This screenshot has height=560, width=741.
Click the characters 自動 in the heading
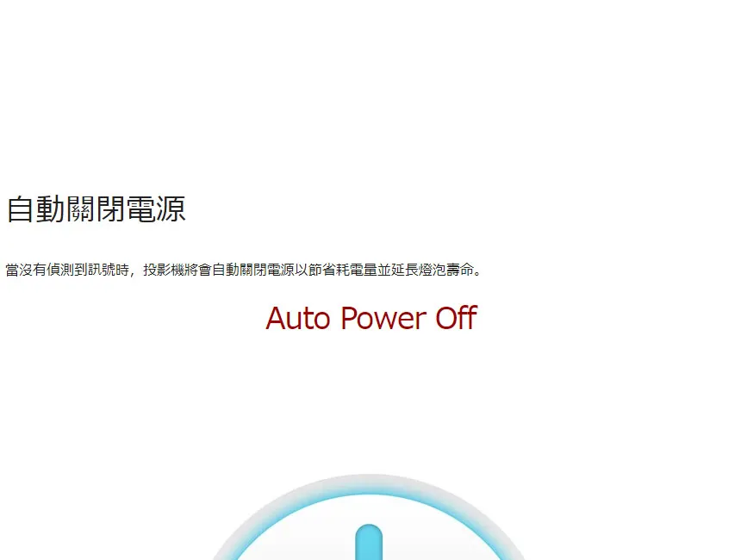tap(36, 208)
